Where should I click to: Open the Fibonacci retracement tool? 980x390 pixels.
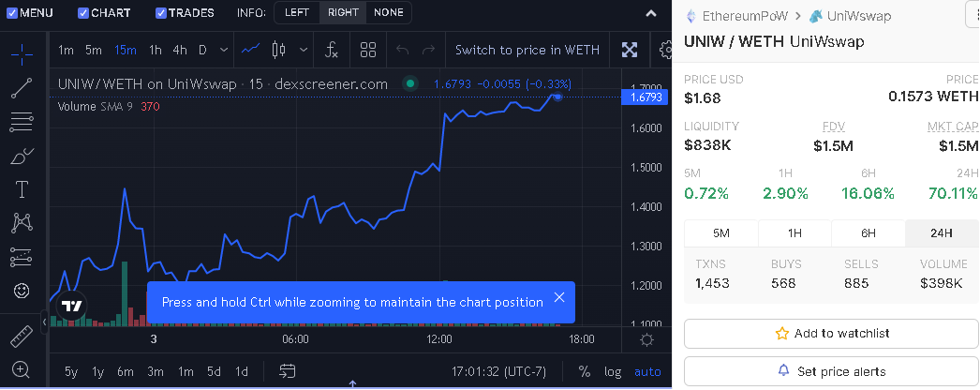tap(22, 123)
